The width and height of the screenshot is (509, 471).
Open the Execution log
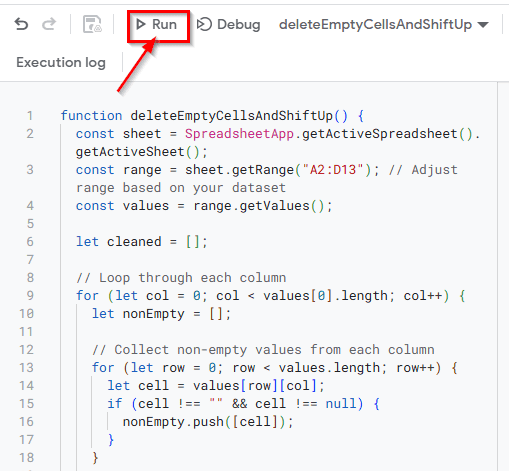tap(61, 62)
